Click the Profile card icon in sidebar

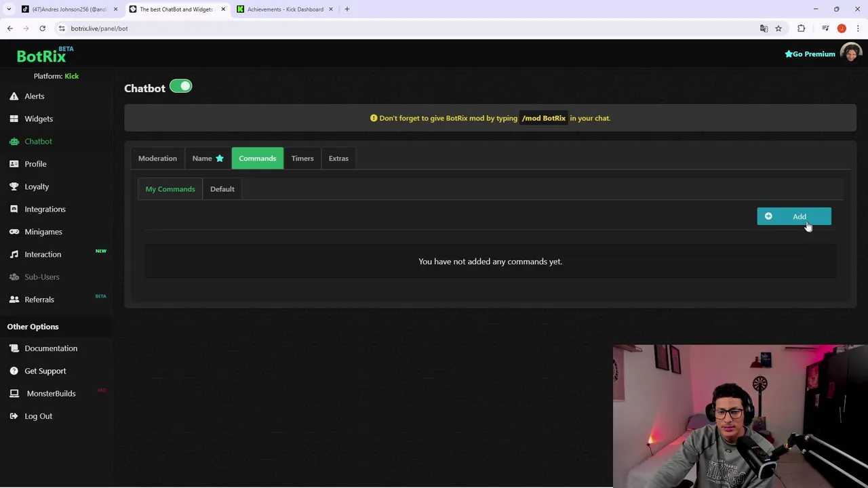pos(14,164)
